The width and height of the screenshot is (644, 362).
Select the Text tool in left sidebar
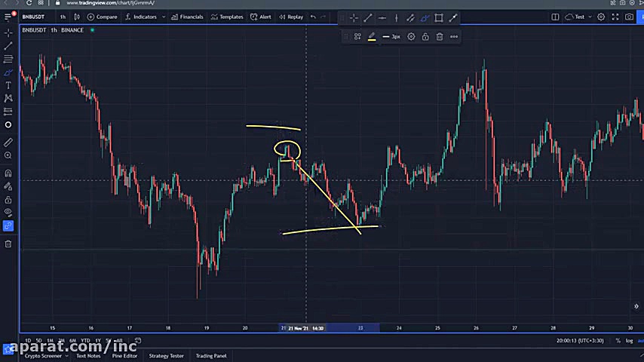pyautogui.click(x=8, y=85)
